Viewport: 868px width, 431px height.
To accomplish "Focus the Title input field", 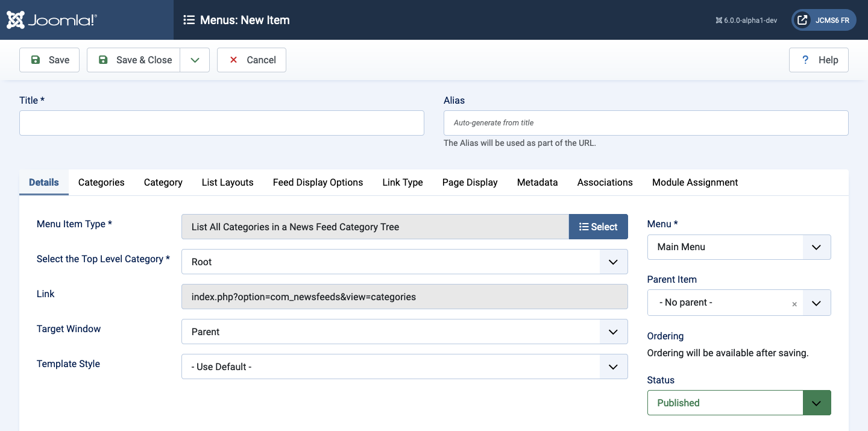I will 222,123.
